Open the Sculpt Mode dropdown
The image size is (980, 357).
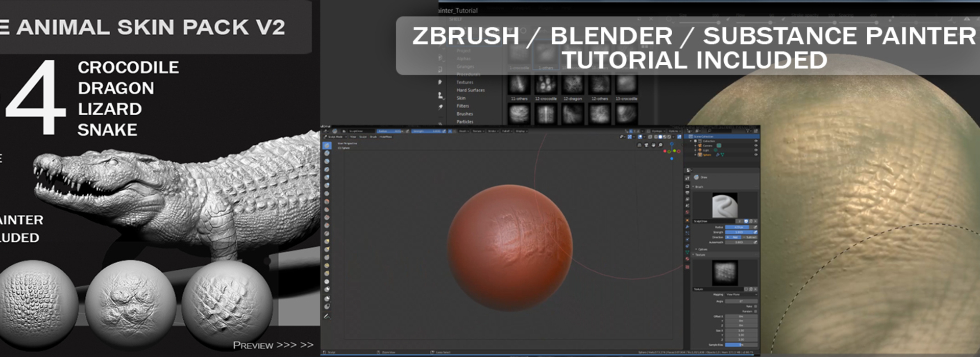335,137
